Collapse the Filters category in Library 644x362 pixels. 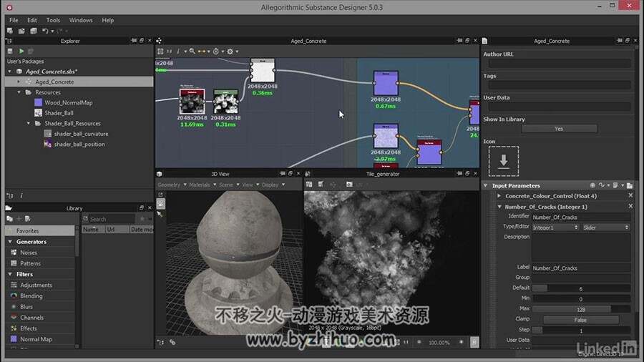[x=10, y=274]
